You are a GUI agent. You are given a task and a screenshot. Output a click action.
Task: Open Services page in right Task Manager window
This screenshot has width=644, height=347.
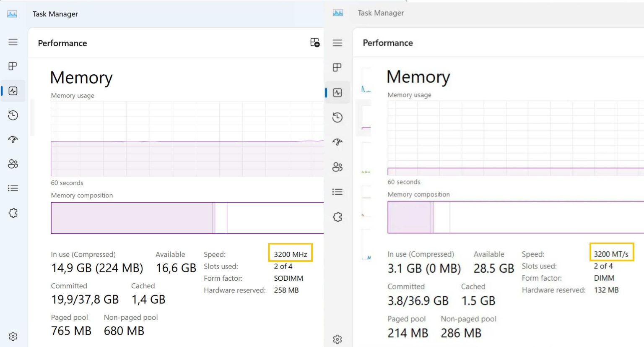pos(338,217)
